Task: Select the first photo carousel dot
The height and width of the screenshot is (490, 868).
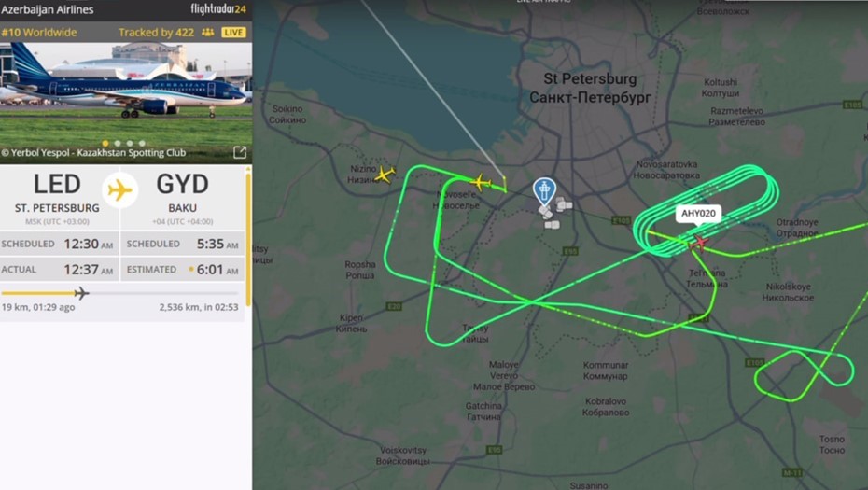Action: pos(105,143)
